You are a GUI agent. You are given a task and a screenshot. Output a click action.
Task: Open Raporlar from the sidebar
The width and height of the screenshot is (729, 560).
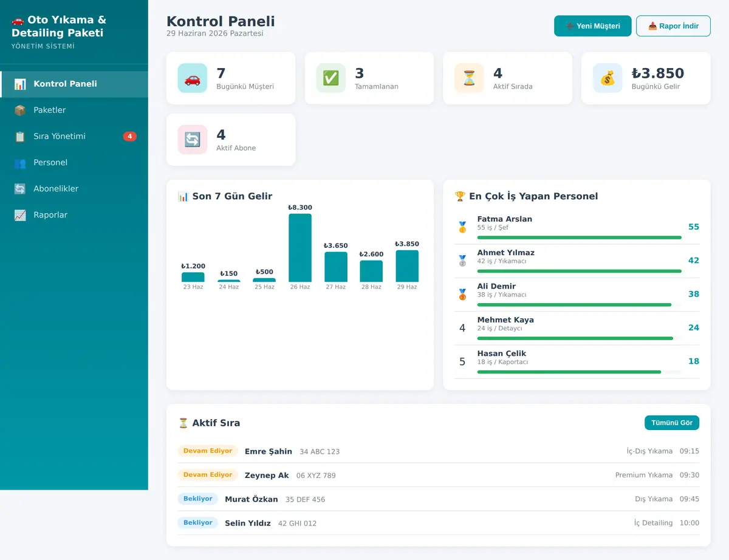click(74, 215)
